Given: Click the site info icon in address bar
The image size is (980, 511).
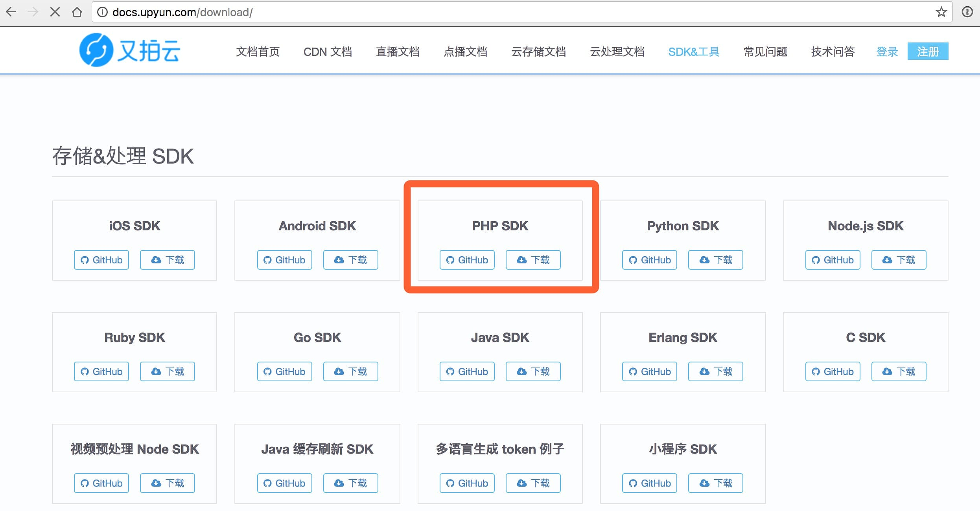Looking at the screenshot, I should [x=102, y=12].
